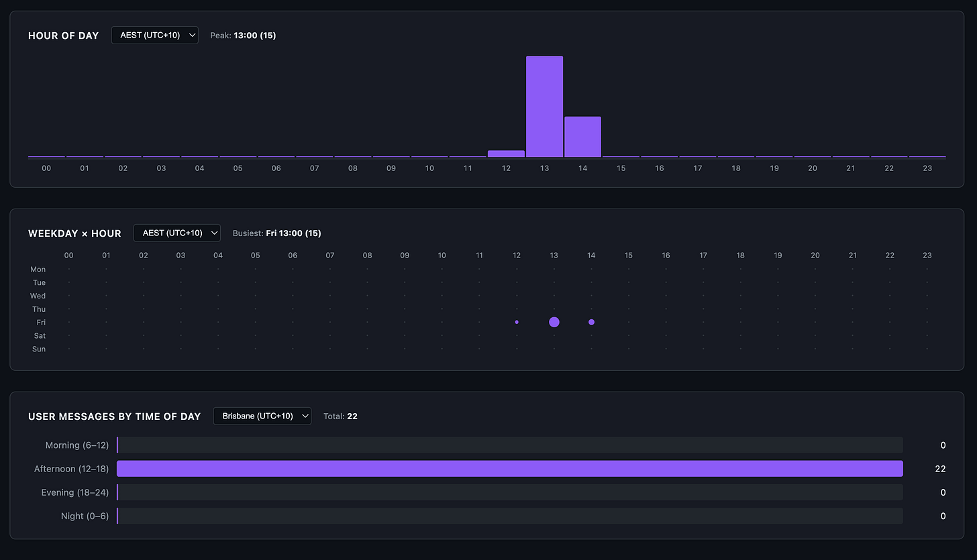Click the Morning (6–12) bar track

click(x=510, y=445)
